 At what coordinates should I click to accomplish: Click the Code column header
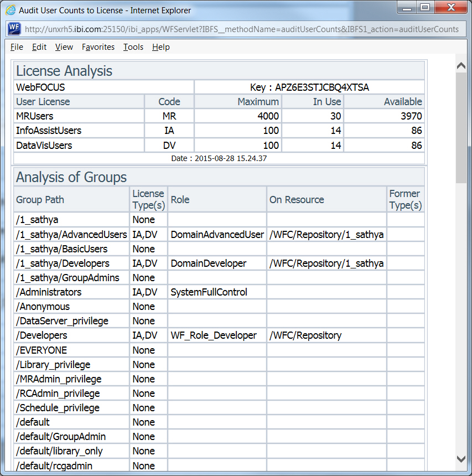169,102
